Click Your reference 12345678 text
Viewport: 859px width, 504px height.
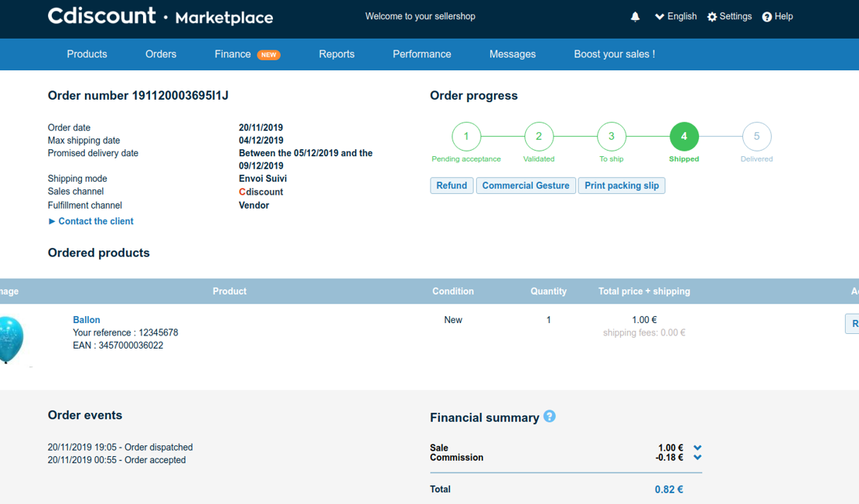[x=125, y=332]
